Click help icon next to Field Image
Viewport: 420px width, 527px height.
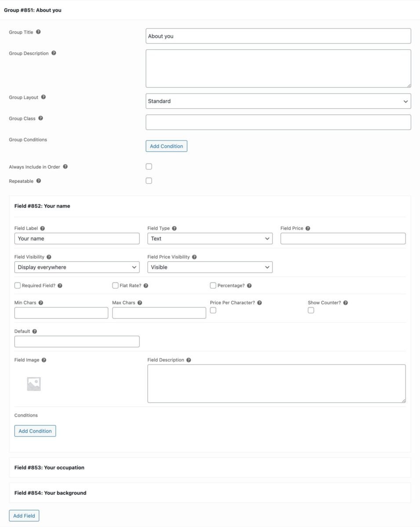(x=44, y=360)
